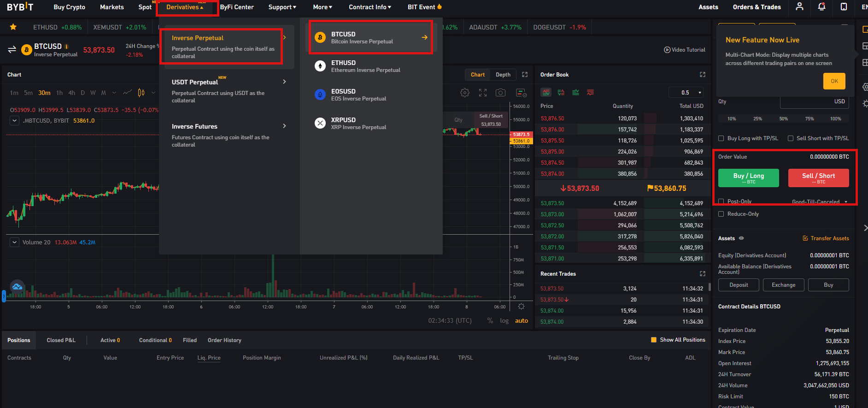Enable Buy Long with TP/SL checkbox
This screenshot has height=408, width=868.
[721, 138]
